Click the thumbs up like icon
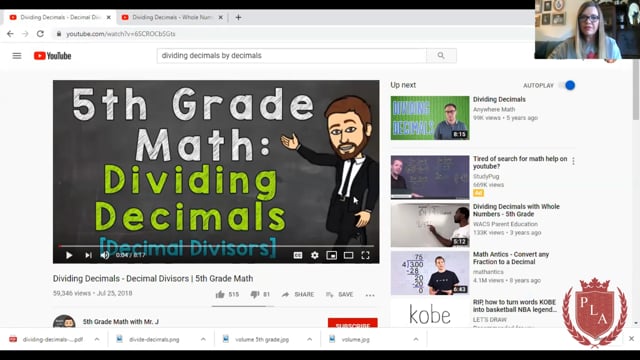Viewport: 640px width, 360px height. 220,294
